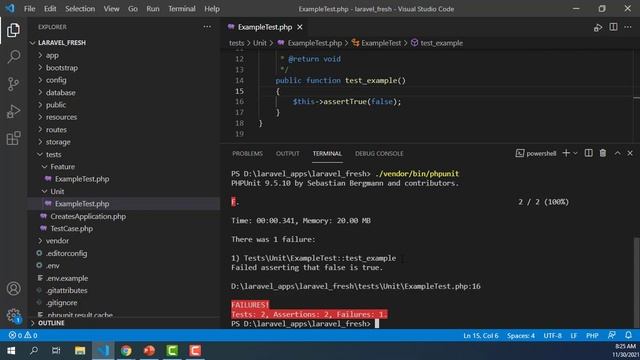Split the editor to the right

(613, 27)
